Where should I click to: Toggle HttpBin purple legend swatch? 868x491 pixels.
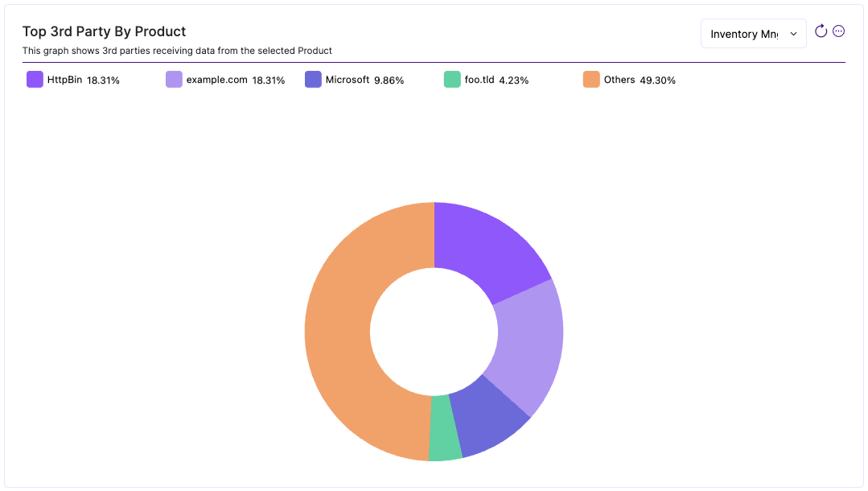point(35,79)
